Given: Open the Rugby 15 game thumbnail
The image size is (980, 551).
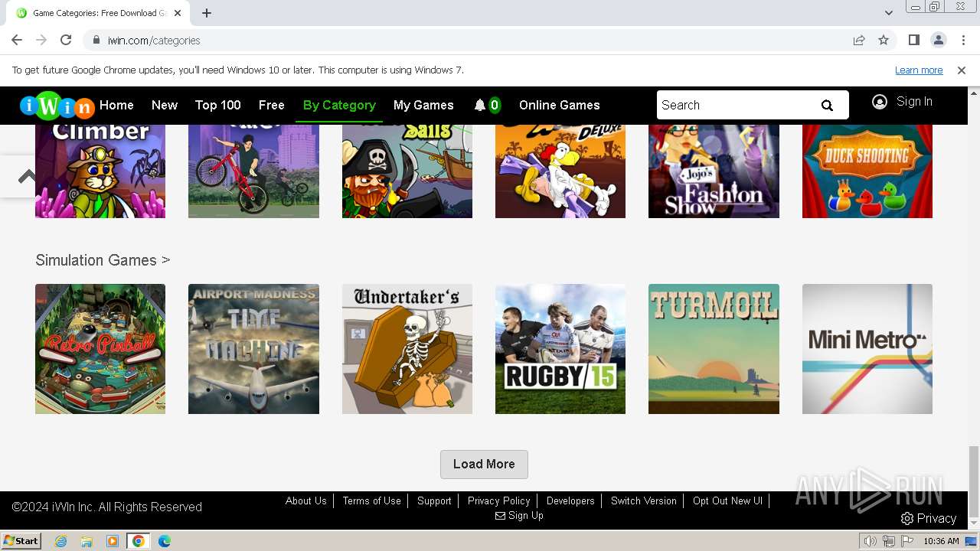Looking at the screenshot, I should click(560, 349).
